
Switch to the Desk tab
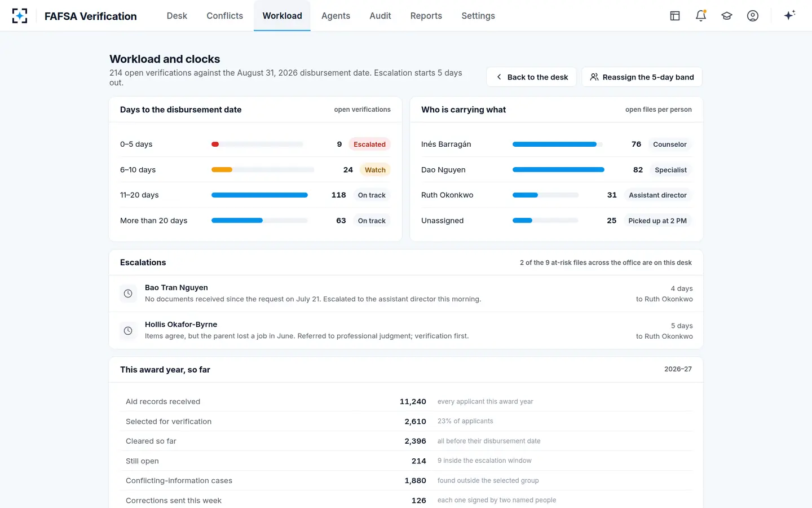176,16
